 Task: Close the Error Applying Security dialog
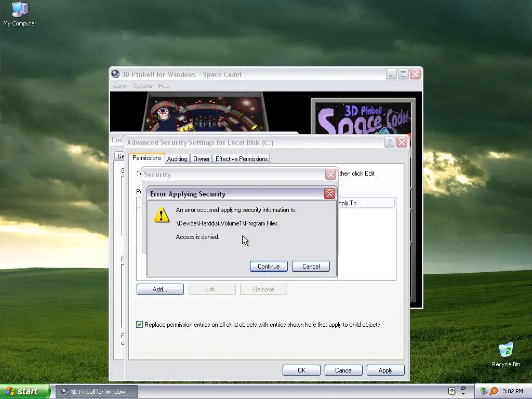pos(329,194)
